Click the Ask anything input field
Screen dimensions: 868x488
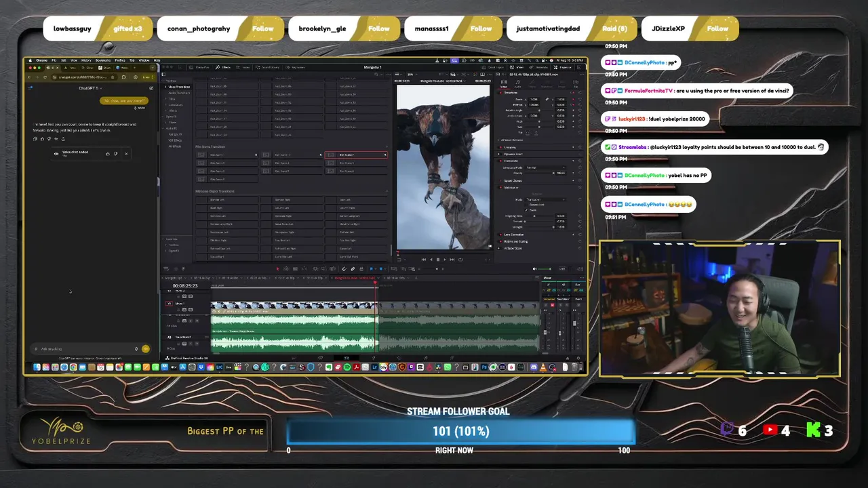(x=90, y=349)
